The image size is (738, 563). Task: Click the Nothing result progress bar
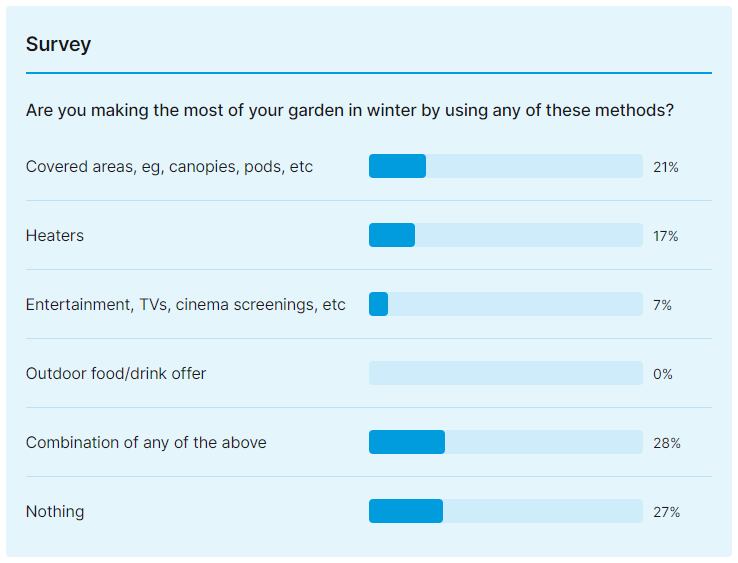(x=505, y=512)
